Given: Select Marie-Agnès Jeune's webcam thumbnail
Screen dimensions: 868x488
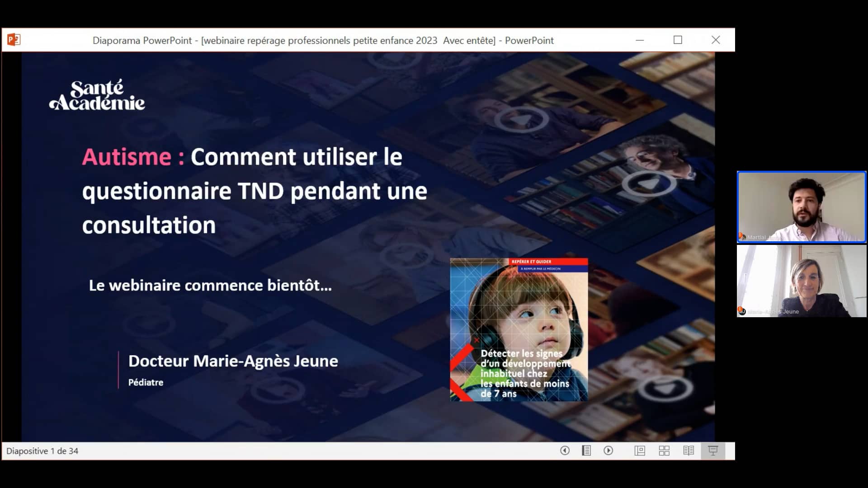Looking at the screenshot, I should pyautogui.click(x=801, y=282).
